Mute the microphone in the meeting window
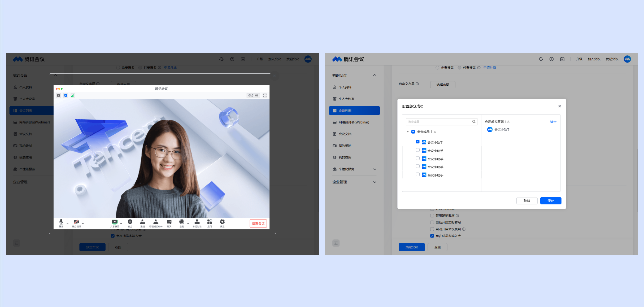The image size is (644, 307). [x=61, y=223]
